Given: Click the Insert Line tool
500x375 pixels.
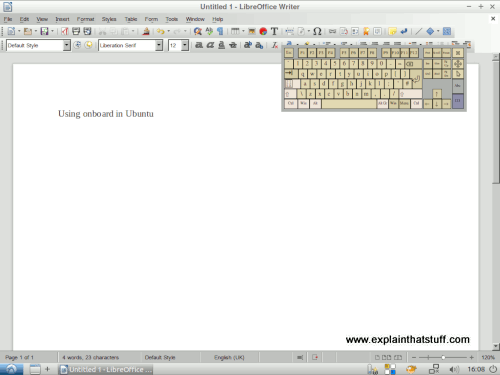Looking at the screenshot, I should (419, 31).
